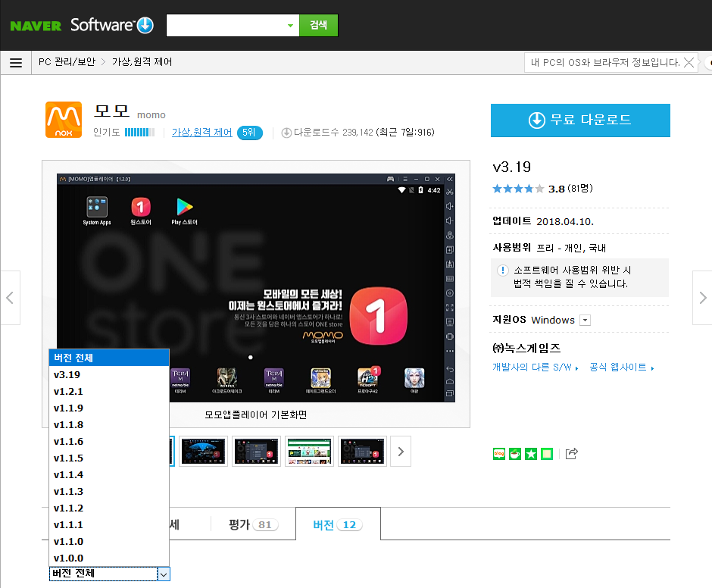Switch to the 버전 12 tab
The width and height of the screenshot is (712, 588).
338,524
